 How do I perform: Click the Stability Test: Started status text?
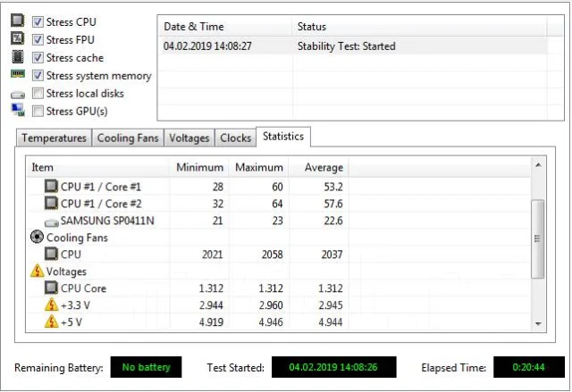pyautogui.click(x=346, y=46)
